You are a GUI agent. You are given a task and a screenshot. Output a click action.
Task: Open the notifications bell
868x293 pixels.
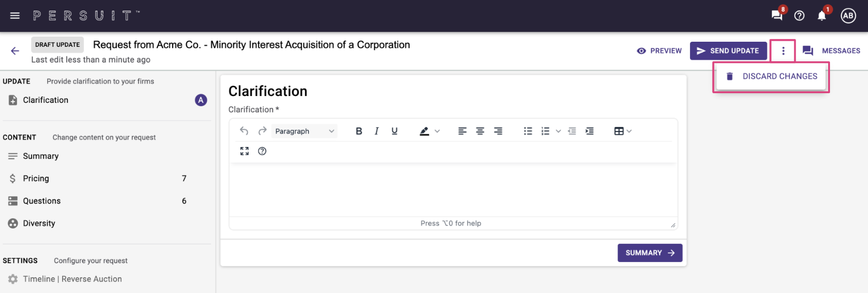coord(822,16)
